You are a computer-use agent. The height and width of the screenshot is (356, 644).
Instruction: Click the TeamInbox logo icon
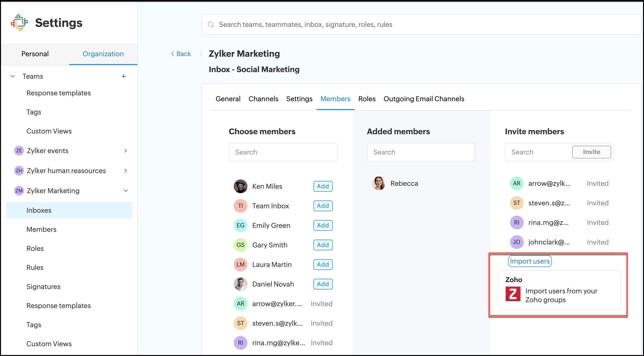[x=19, y=22]
